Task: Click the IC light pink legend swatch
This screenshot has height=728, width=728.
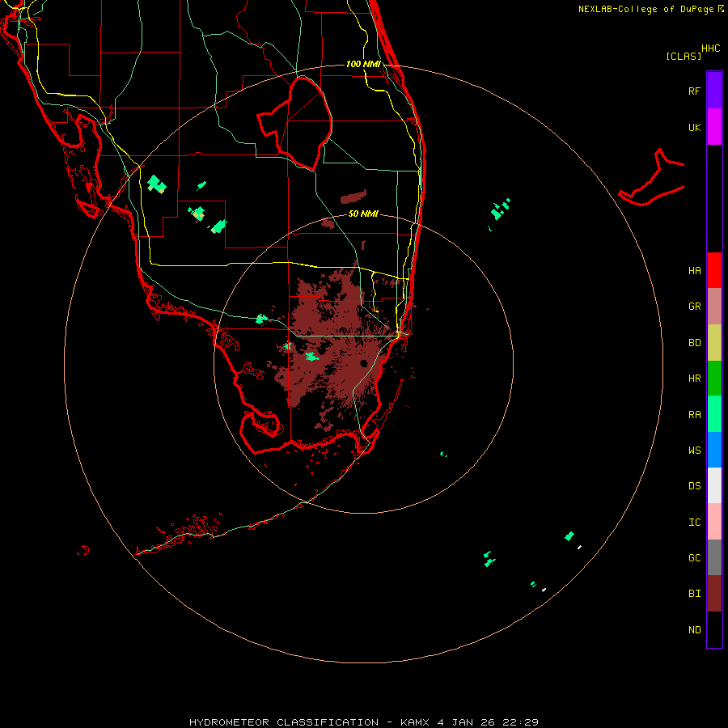Action: (714, 522)
